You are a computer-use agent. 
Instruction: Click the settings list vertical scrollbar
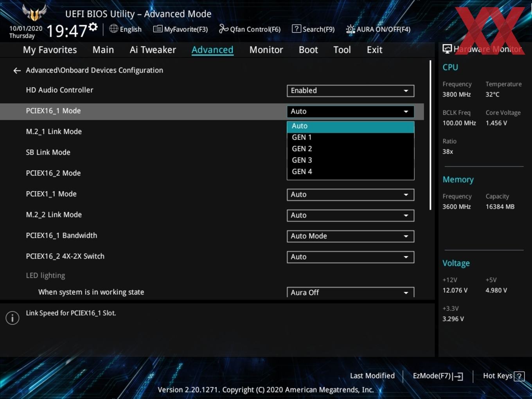coord(430,135)
